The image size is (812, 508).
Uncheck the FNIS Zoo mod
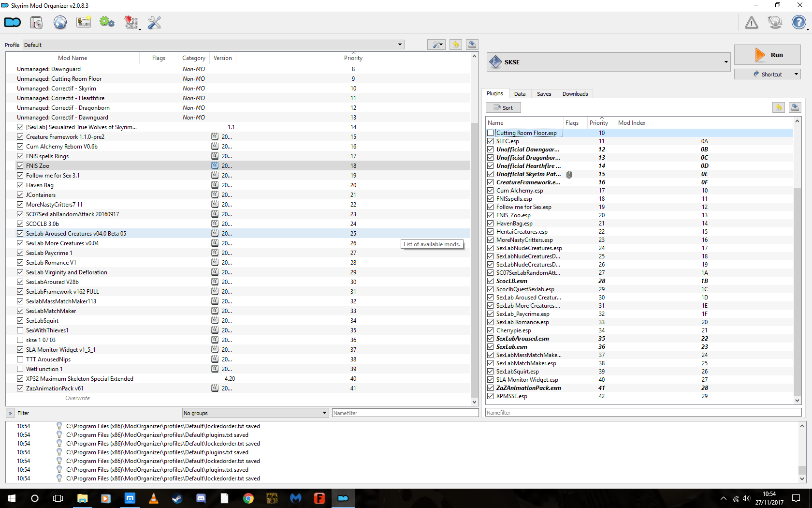[20, 165]
